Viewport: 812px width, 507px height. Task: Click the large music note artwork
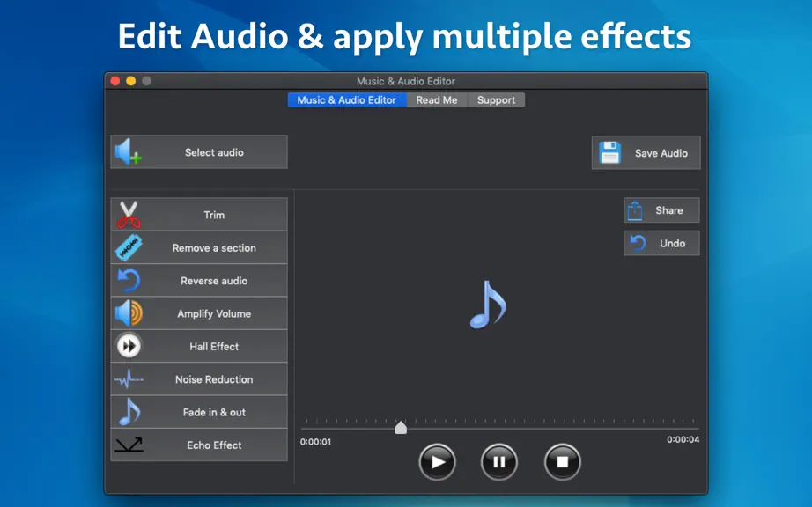tap(488, 305)
